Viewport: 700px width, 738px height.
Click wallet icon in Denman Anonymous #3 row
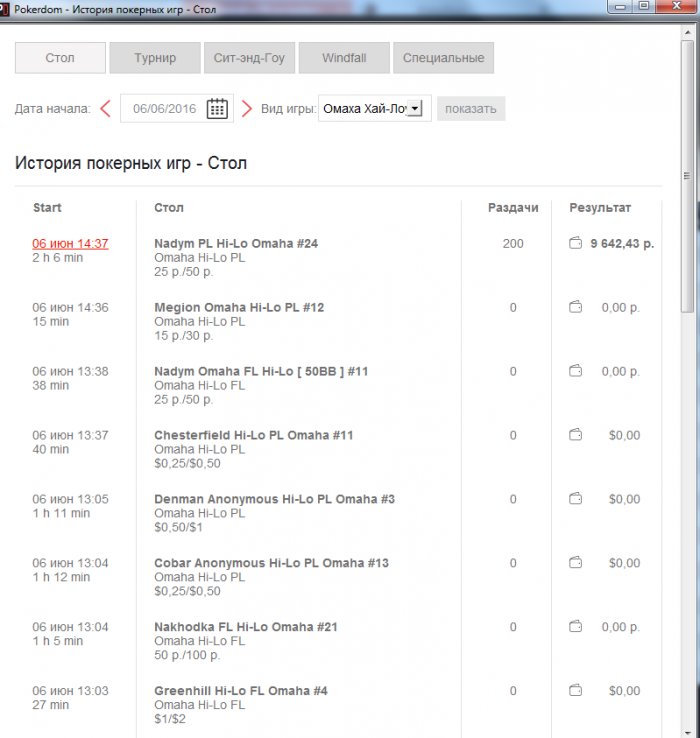(x=575, y=499)
